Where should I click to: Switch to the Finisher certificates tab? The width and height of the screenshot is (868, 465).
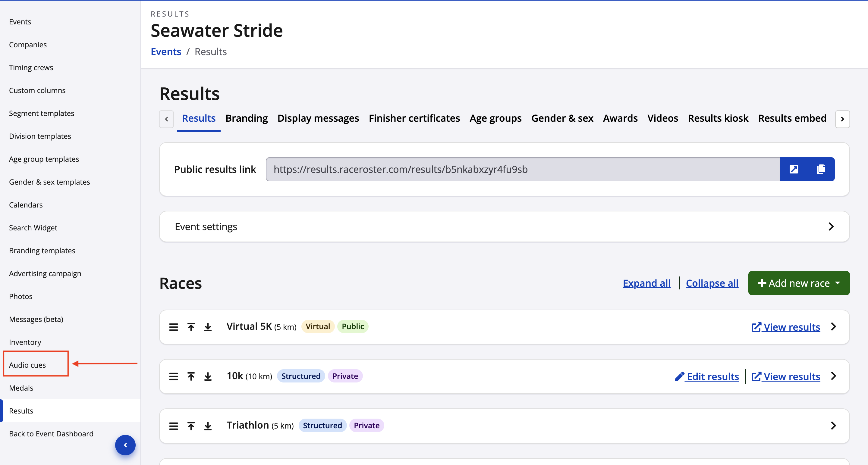pyautogui.click(x=414, y=119)
